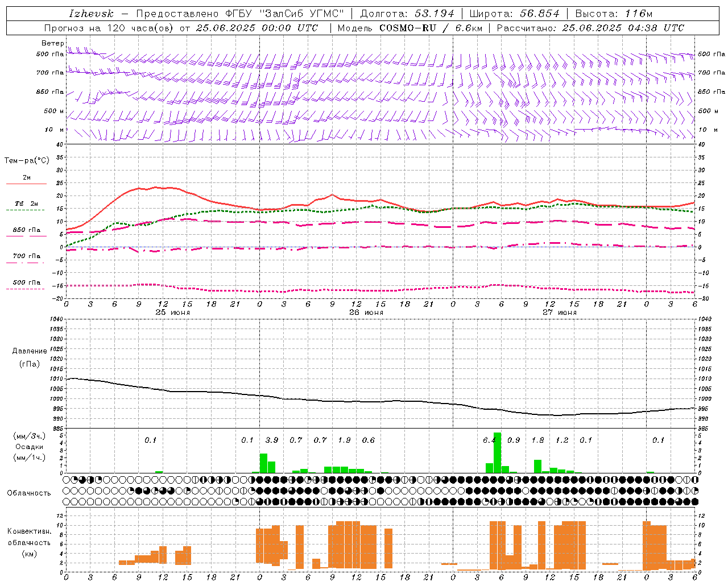Viewport: 728px width, 582px height.
Task: Click the "Широта: 56.854" latitude value
Action: click(514, 14)
